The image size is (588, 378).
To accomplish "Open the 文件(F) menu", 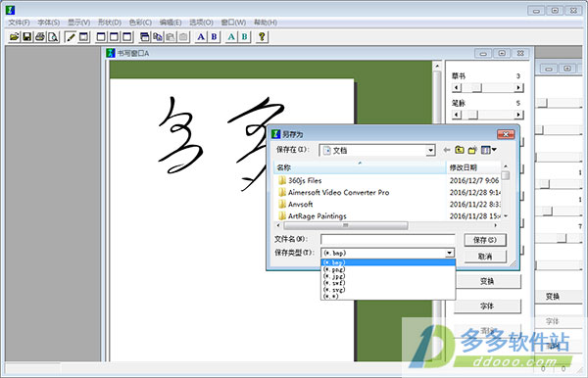I will coord(19,23).
